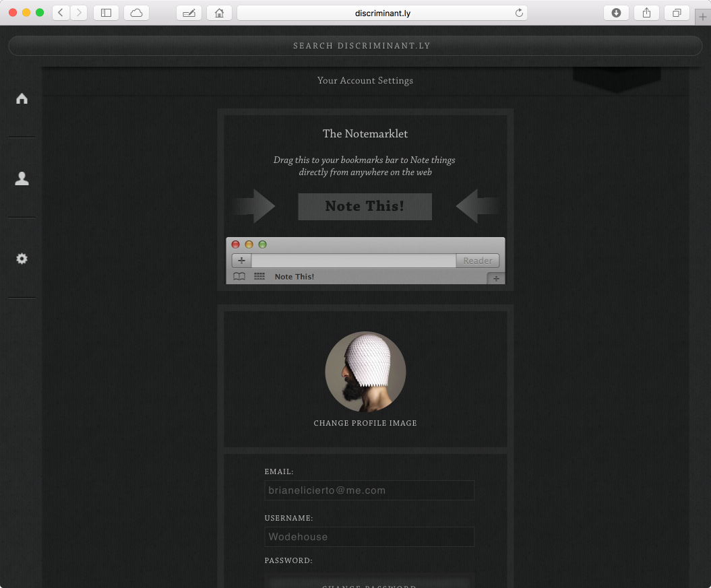The image size is (711, 588).
Task: Focus the Email input field
Action: (x=369, y=490)
